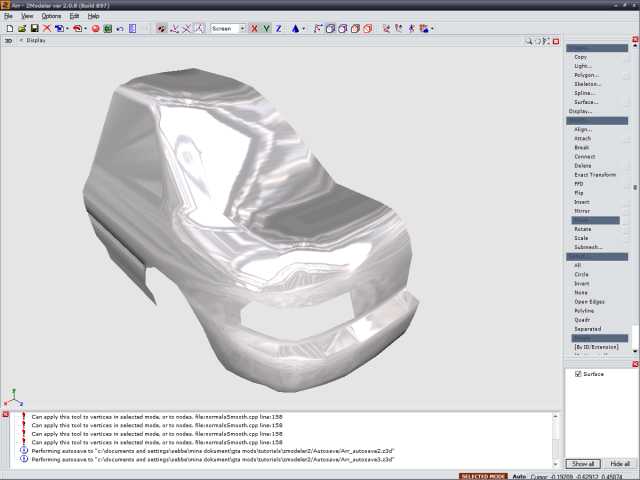640x480 pixels.
Task: Select the Exact Transform command
Action: pyautogui.click(x=595, y=175)
